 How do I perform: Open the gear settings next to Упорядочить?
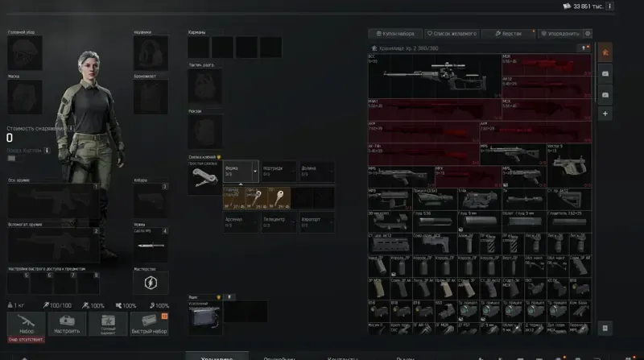pyautogui.click(x=588, y=33)
